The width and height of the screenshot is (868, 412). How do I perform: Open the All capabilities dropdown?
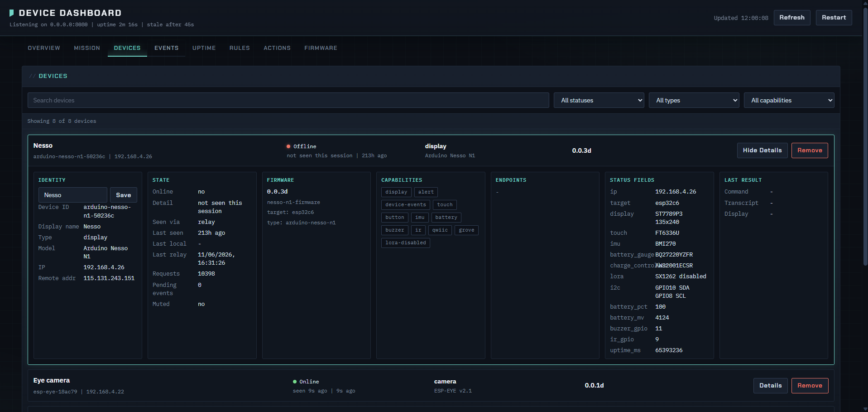click(789, 100)
